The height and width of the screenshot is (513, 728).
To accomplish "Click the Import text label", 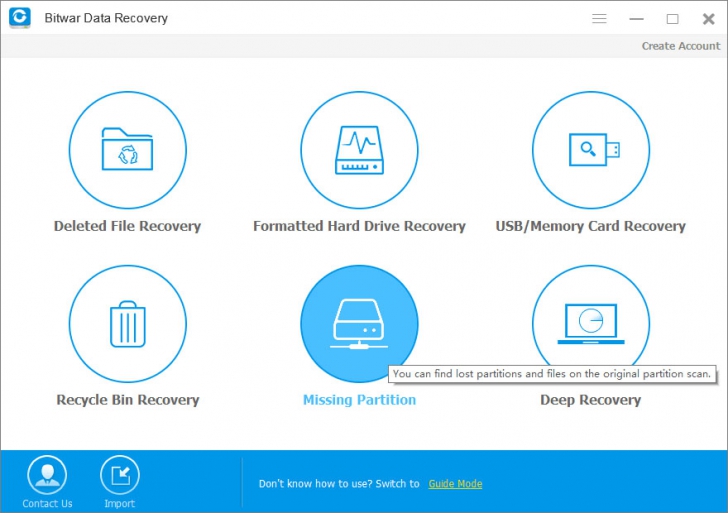I will click(x=120, y=504).
